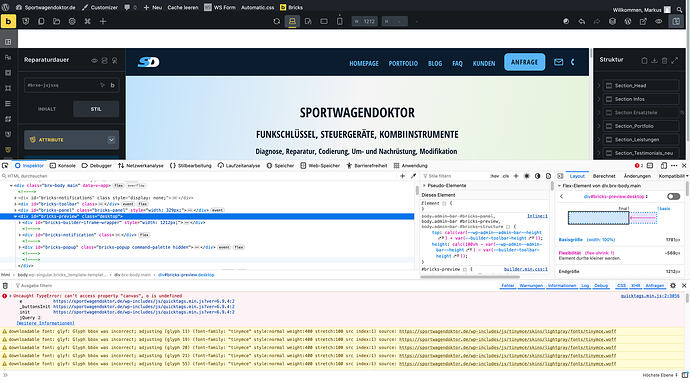
Task: Click the undo arrow in Bricks toolbar
Action: (x=582, y=21)
